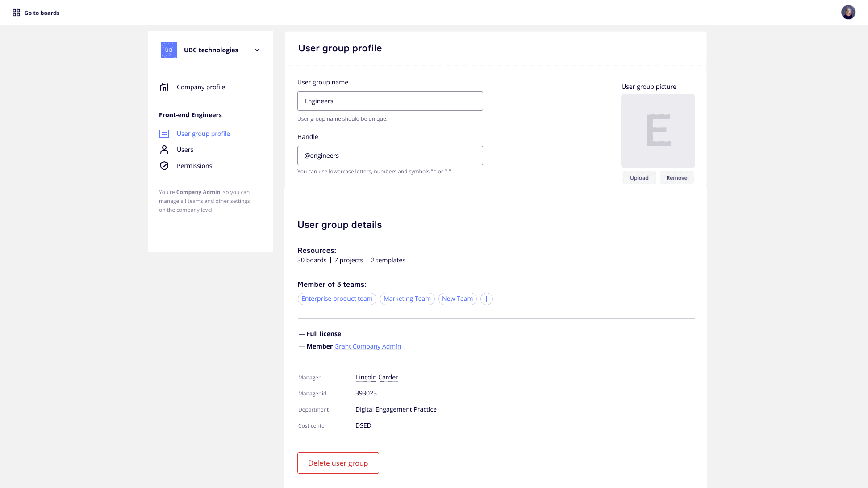
Task: Click the Engineers group name field
Action: (x=390, y=101)
